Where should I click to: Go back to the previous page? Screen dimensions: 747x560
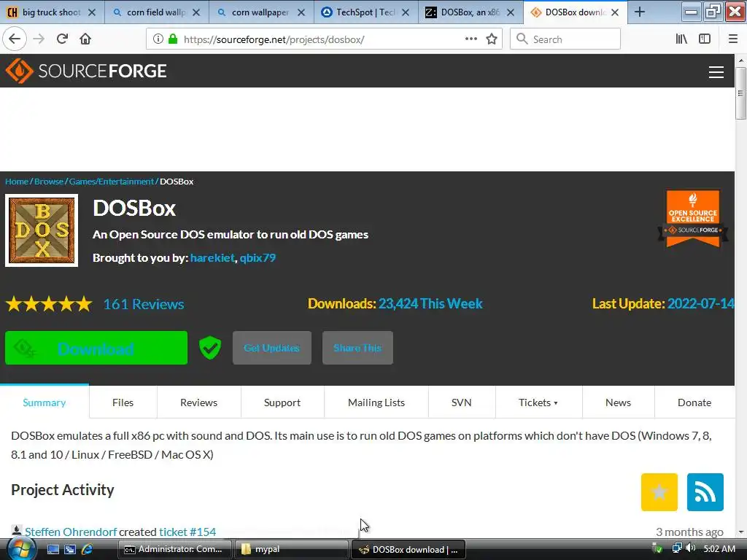[15, 39]
